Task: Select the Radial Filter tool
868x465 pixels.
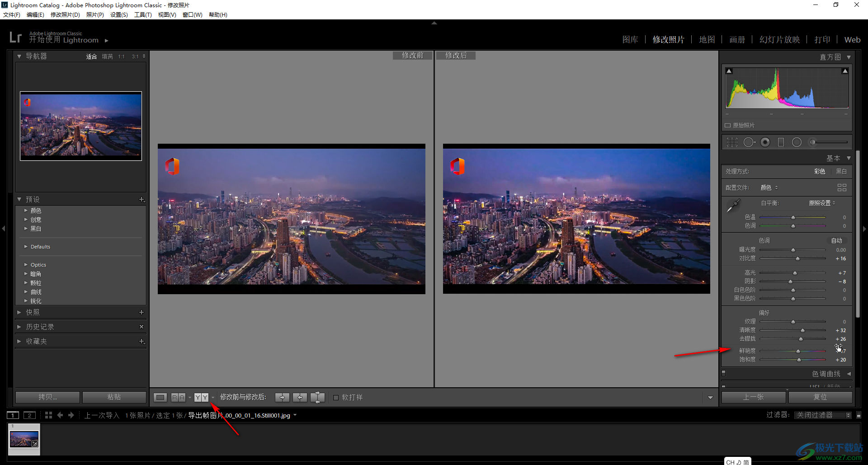Action: [797, 142]
